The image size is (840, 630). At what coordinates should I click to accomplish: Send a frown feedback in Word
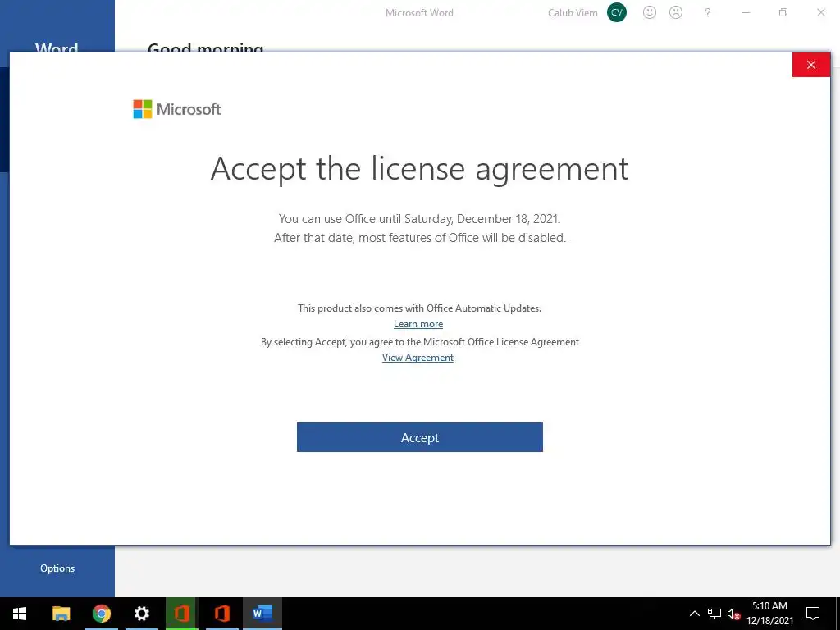[x=676, y=12]
